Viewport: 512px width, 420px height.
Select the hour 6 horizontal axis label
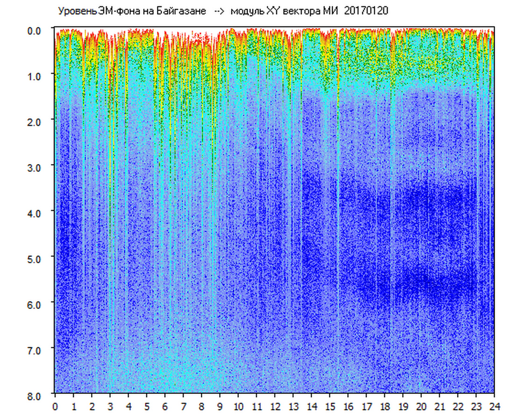(165, 407)
